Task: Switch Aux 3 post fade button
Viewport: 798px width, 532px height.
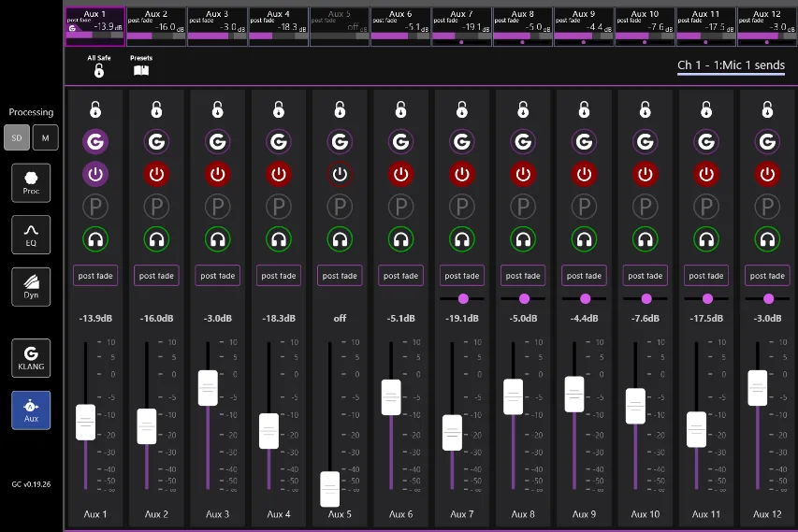Action: (x=217, y=276)
